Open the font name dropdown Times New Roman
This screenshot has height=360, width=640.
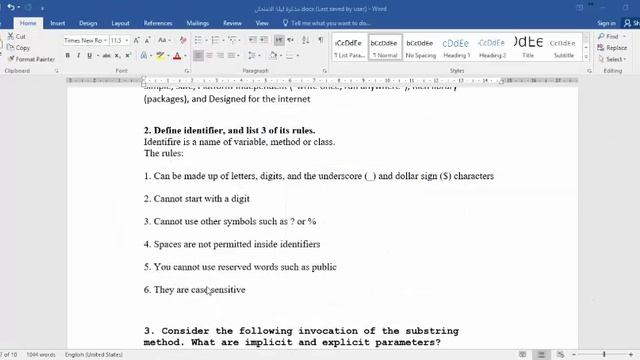coord(105,40)
